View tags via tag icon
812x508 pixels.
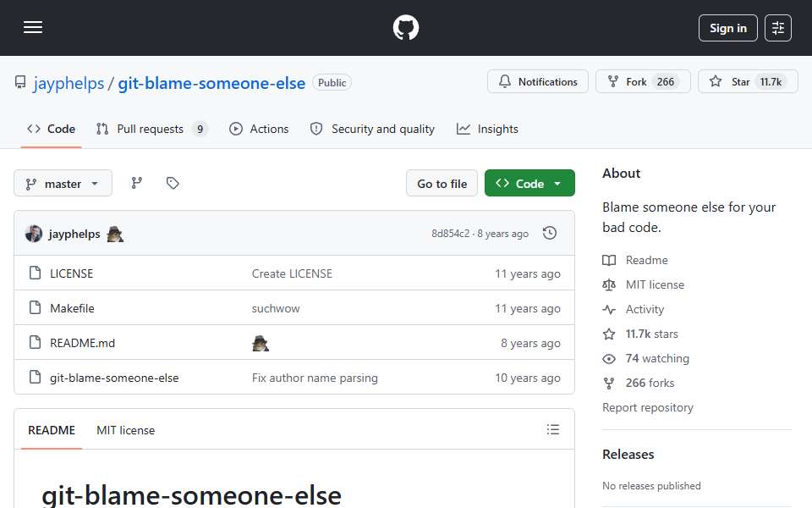point(173,183)
